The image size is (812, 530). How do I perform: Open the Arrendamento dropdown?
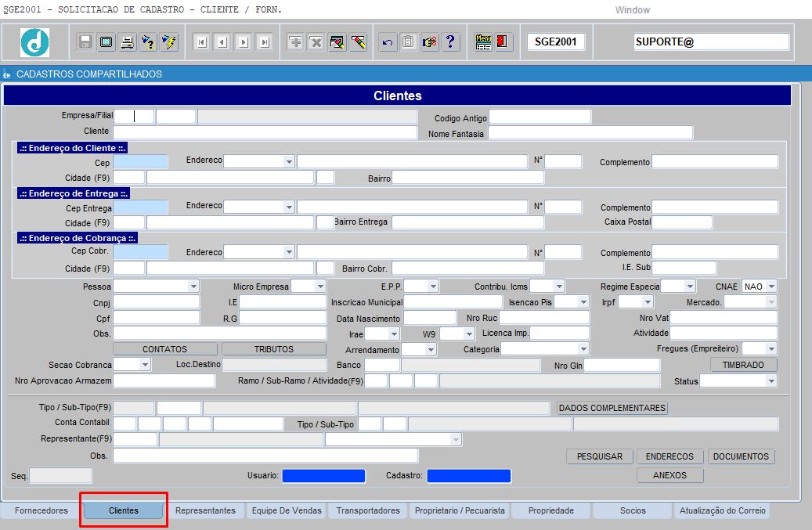431,350
